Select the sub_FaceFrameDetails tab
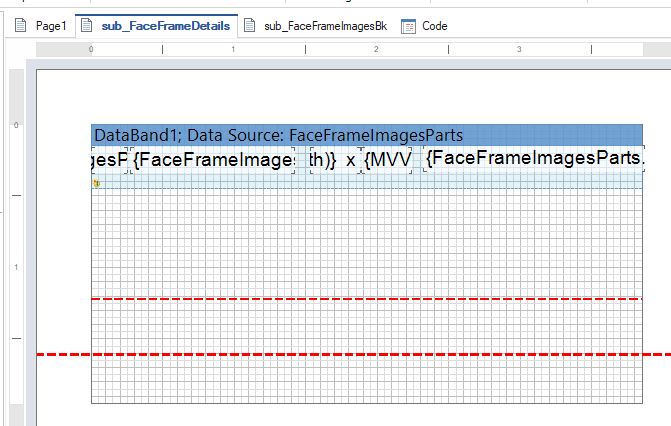 click(x=157, y=26)
